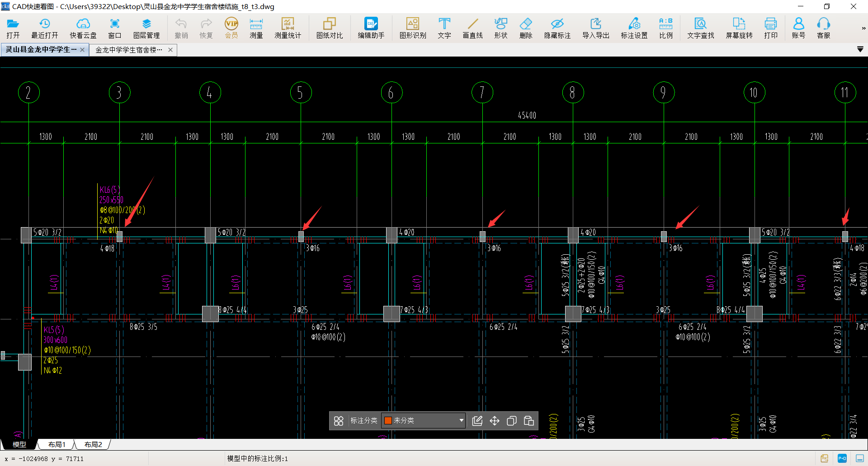Switch to the 金龙中学学生宿舍楼 document tab

129,50
